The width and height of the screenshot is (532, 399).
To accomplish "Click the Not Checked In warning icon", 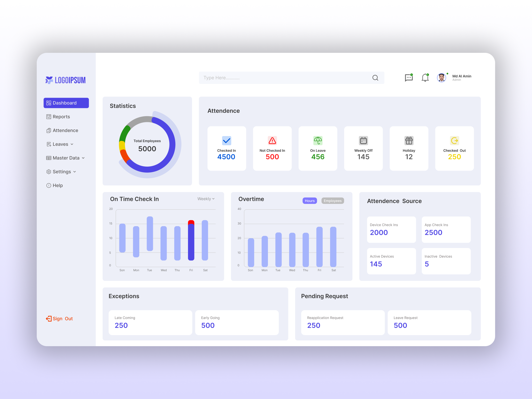I will click(272, 140).
